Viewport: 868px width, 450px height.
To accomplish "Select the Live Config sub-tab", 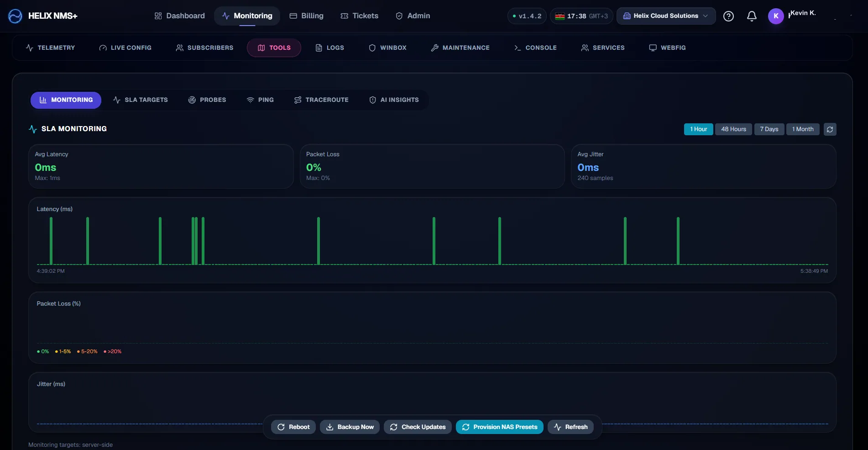I will (x=125, y=48).
